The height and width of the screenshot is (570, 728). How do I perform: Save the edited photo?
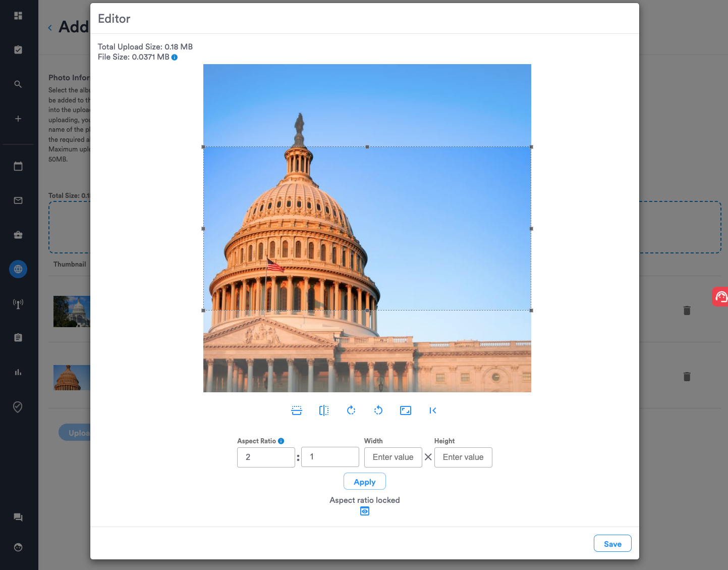click(612, 543)
